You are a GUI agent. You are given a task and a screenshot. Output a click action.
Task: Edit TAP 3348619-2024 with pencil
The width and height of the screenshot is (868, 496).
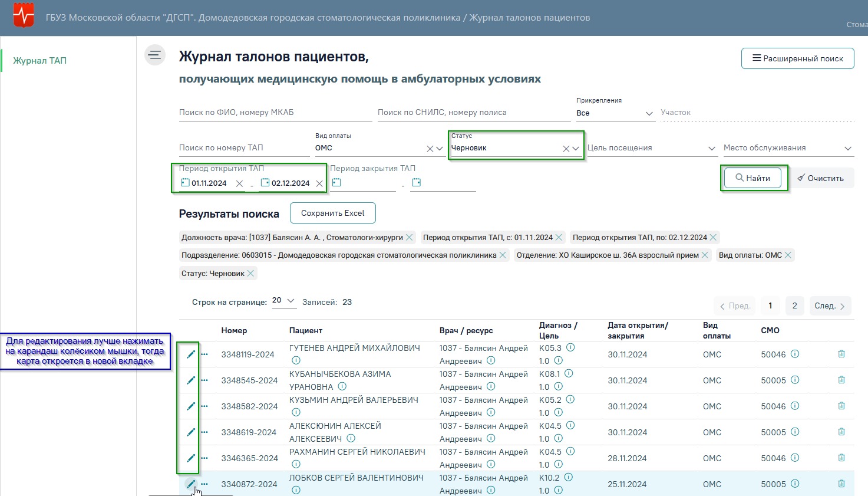(x=191, y=432)
